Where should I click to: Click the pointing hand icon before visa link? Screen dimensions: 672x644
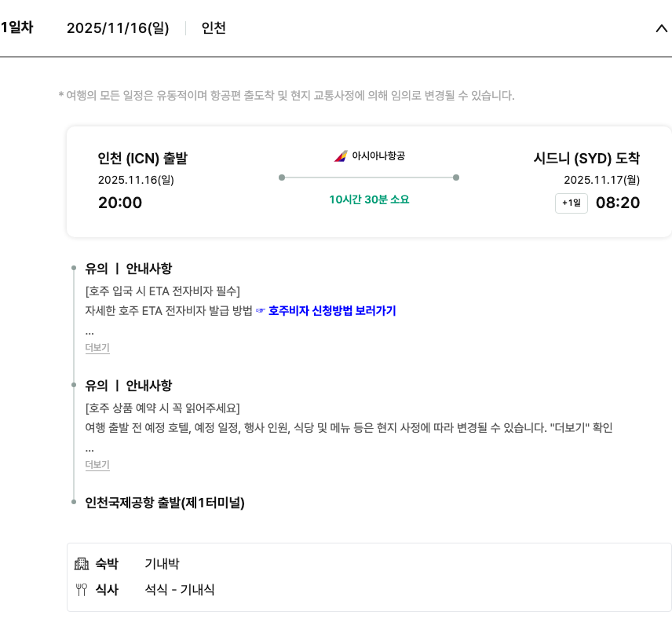261,311
